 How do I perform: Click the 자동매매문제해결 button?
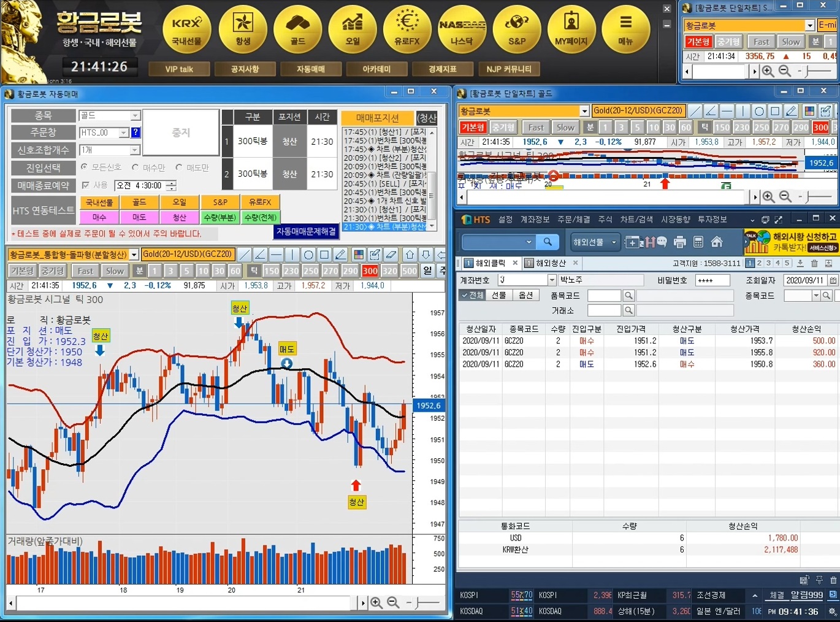click(x=307, y=231)
